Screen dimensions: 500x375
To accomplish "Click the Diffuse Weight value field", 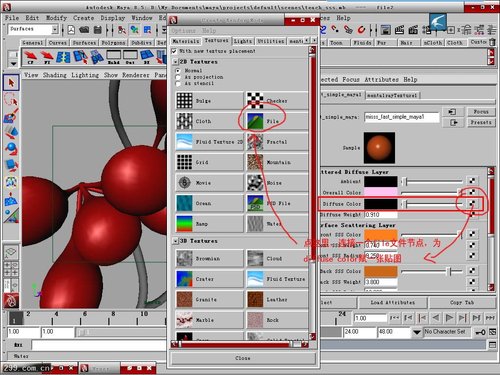I will (x=381, y=215).
